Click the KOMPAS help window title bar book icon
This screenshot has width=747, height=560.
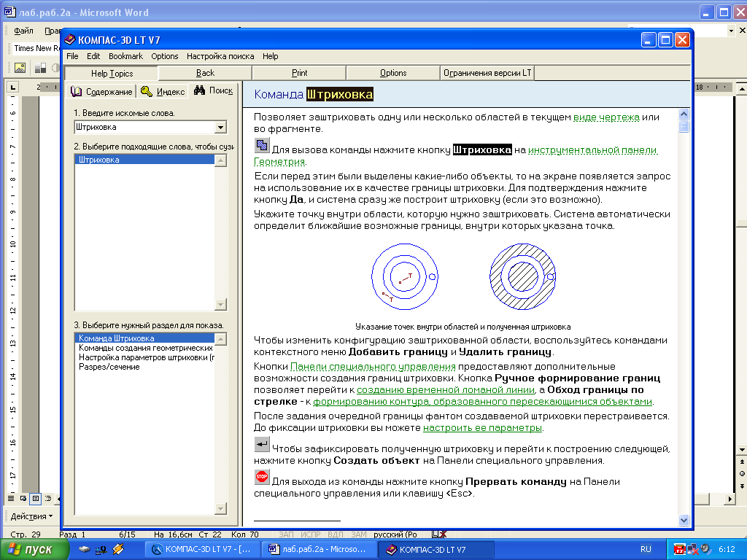click(x=69, y=39)
